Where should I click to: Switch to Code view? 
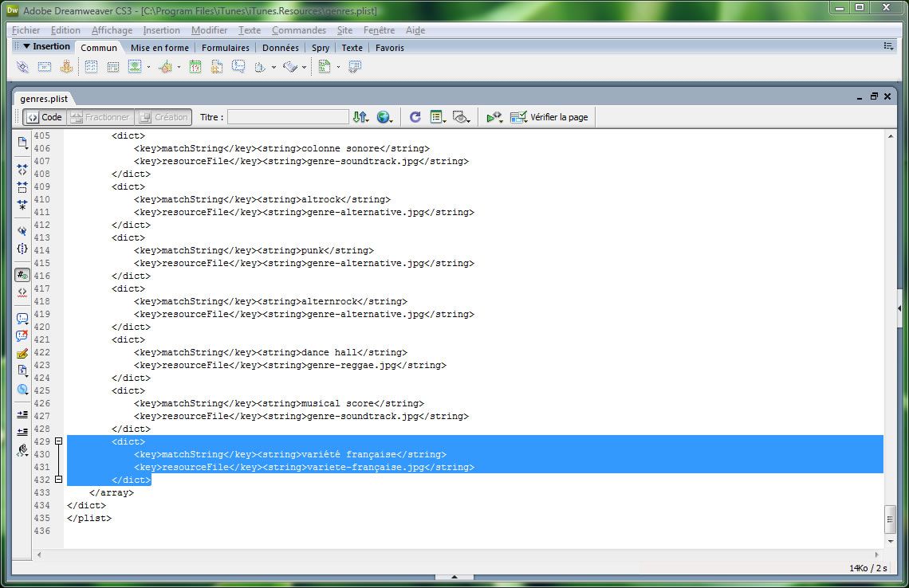[45, 117]
